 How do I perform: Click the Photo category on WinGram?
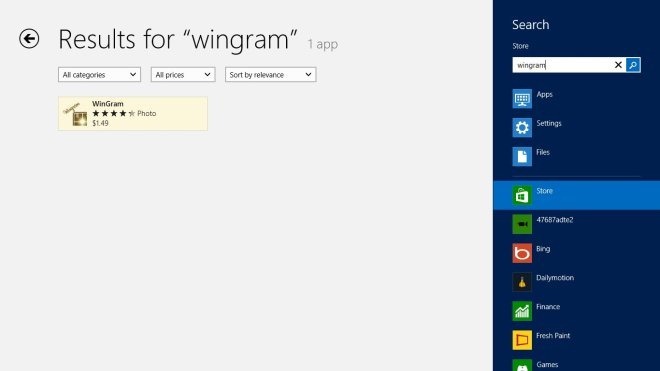(146, 113)
